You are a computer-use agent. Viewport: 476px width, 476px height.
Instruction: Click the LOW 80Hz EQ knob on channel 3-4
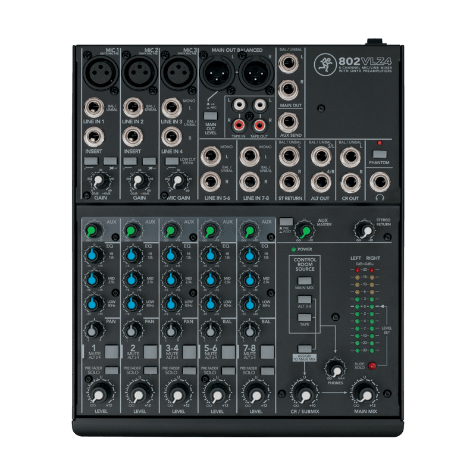click(x=171, y=303)
